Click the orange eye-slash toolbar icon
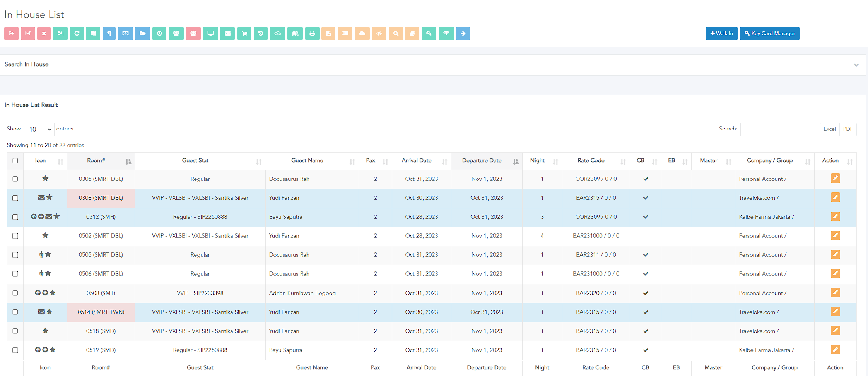 pos(379,34)
